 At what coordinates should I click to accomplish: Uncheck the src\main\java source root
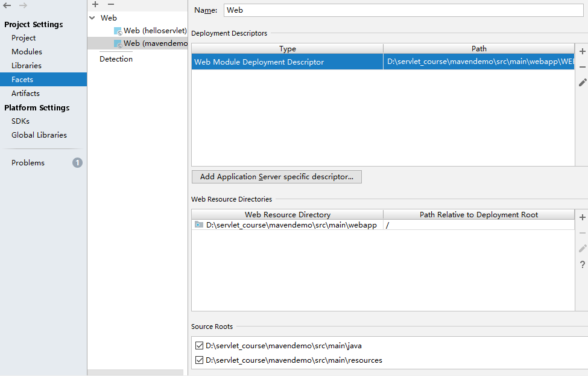coord(199,346)
